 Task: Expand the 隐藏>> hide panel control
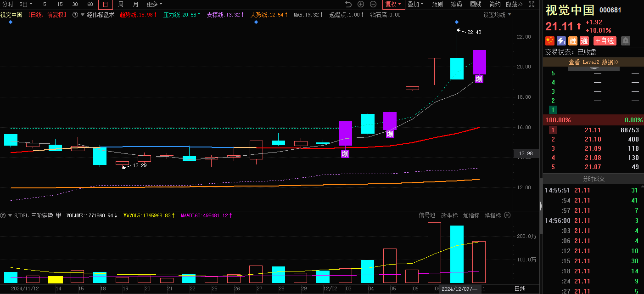pyautogui.click(x=514, y=4)
